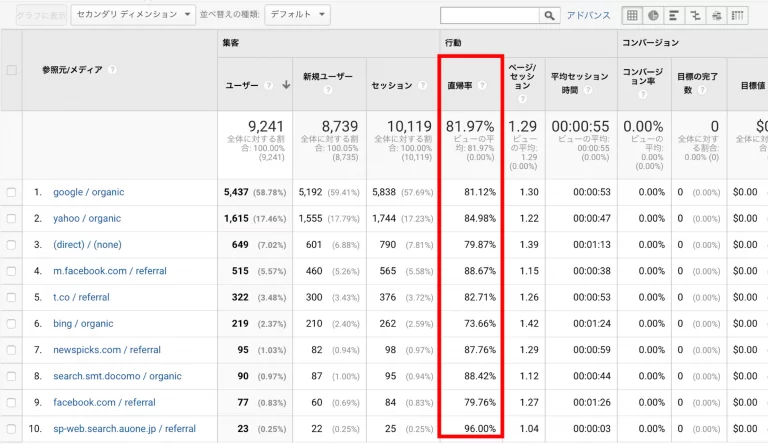Check the google / organic row checkbox
Image resolution: width=768 pixels, height=444 pixels.
point(11,192)
